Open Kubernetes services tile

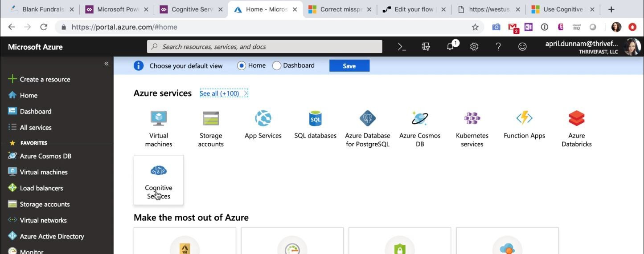point(472,129)
